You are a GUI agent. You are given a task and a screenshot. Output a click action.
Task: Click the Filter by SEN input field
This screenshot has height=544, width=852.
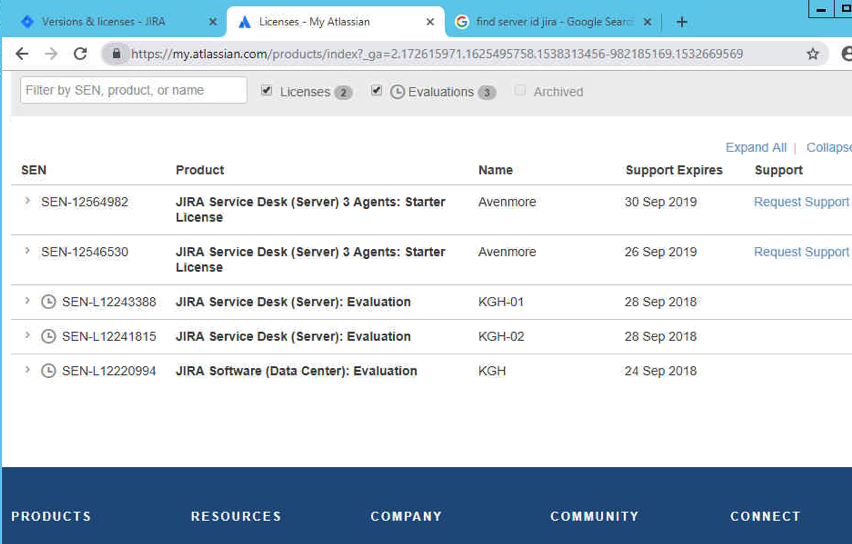pyautogui.click(x=134, y=90)
